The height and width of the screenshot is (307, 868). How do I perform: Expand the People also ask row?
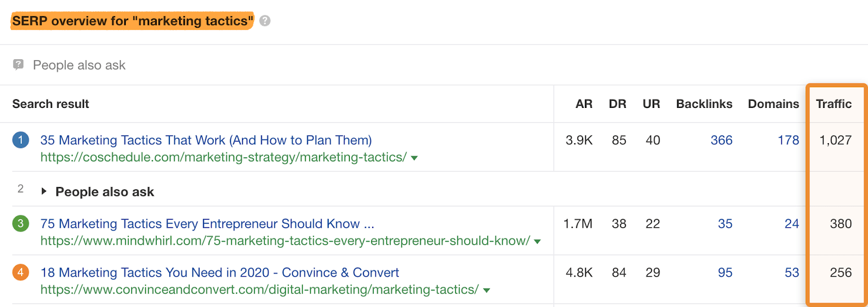point(44,191)
